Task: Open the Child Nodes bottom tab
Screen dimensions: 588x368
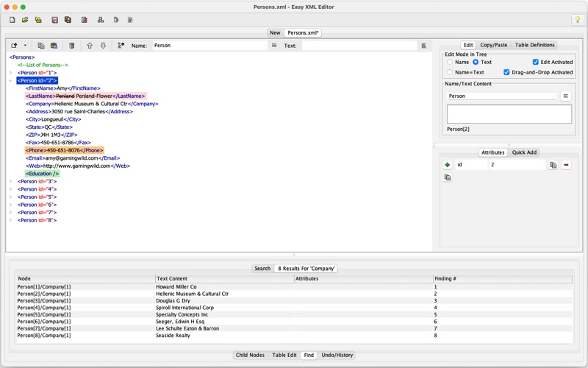Action: (x=250, y=355)
